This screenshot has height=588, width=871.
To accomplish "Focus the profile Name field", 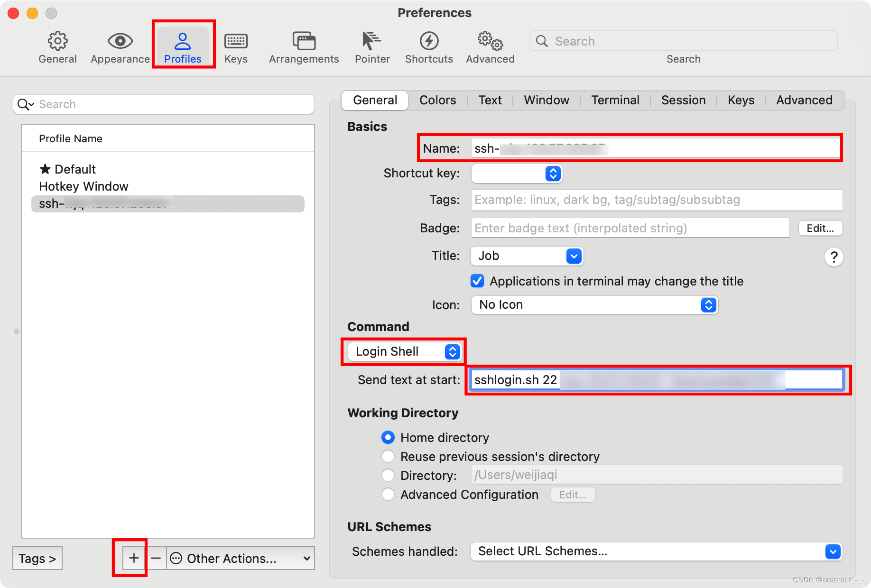I will click(x=656, y=148).
